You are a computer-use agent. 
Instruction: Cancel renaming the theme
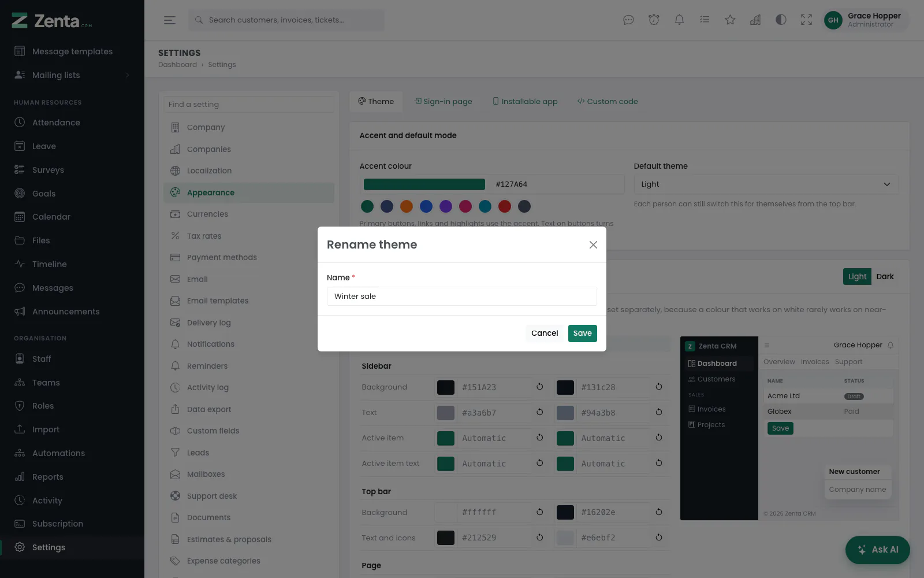[545, 334]
